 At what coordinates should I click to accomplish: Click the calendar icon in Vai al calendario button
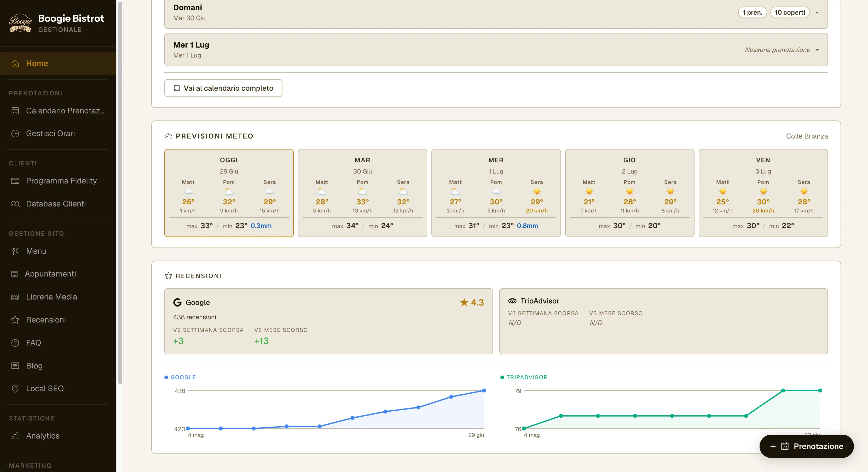tap(177, 88)
